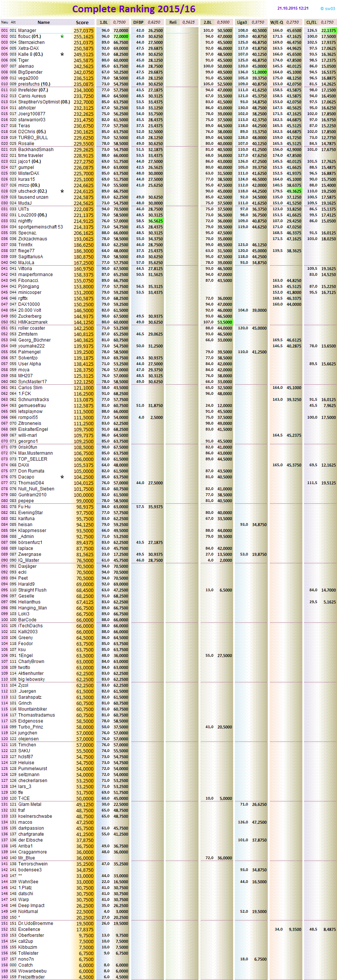The width and height of the screenshot is (337, 980).
Task: Click the name 'Deep Impact'
Action: [x=31, y=906]
